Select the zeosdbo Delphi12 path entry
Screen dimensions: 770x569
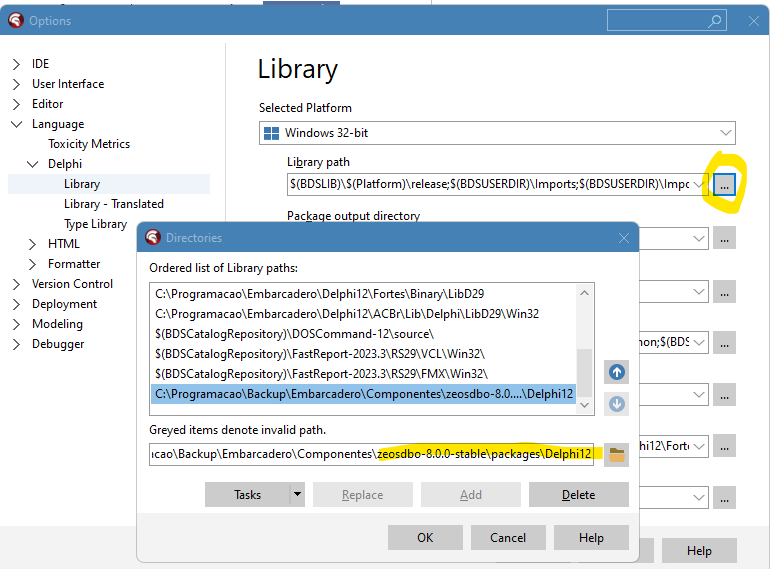coord(363,394)
